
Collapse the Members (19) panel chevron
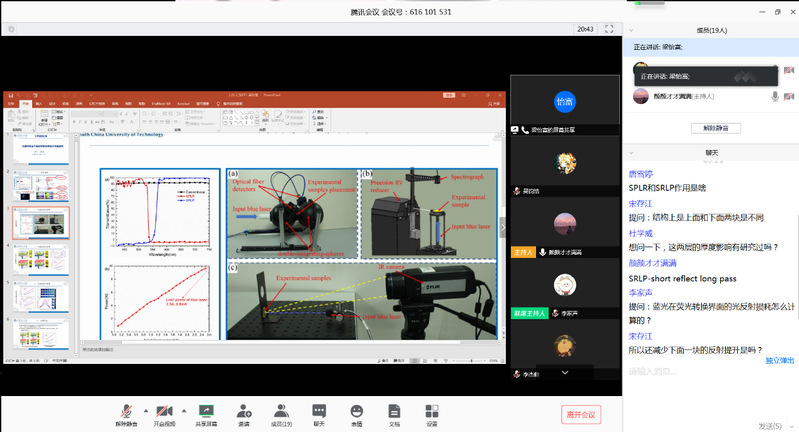[631, 30]
